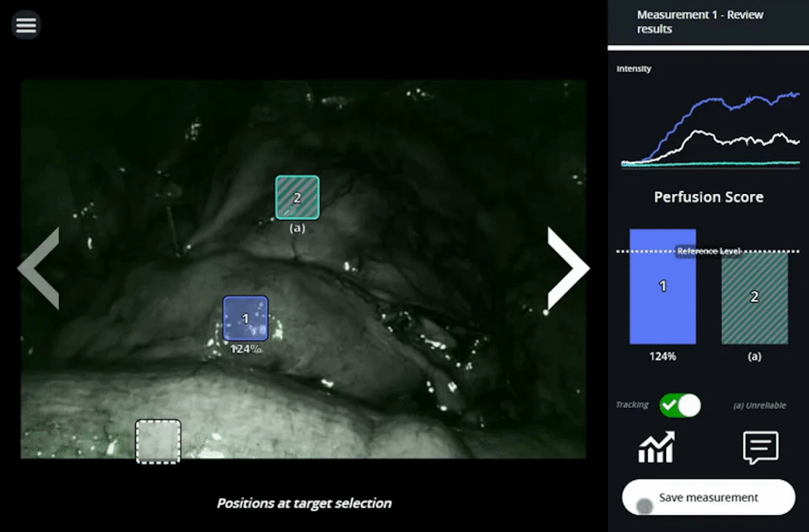This screenshot has height=532, width=809.
Task: Click the Perfusion Score heading
Action: [x=709, y=197]
